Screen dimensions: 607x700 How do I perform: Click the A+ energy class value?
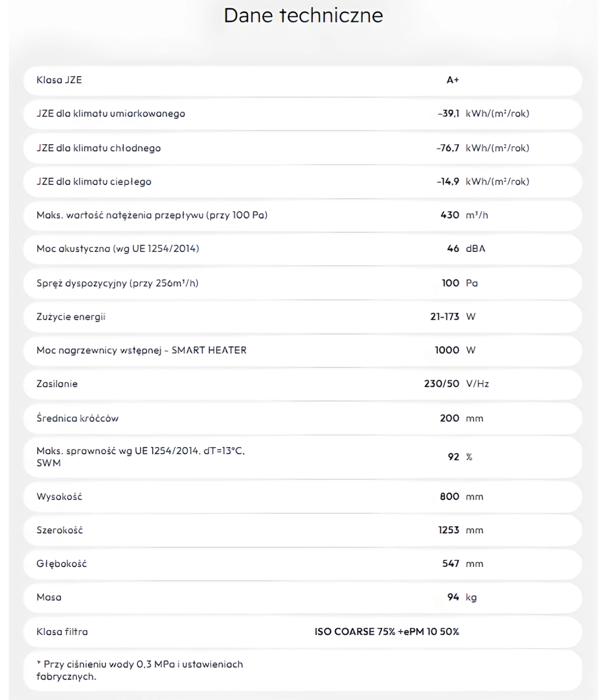point(452,80)
